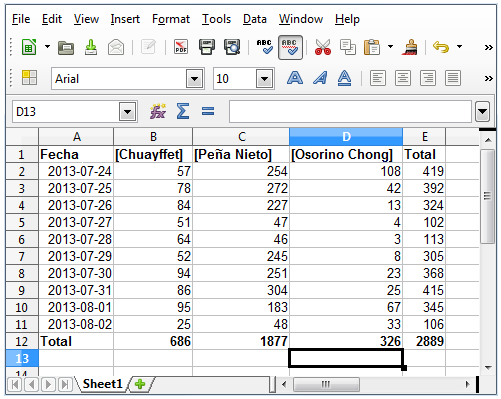Image resolution: width=501 pixels, height=399 pixels.
Task: Align cell text left
Action: tap(378, 78)
